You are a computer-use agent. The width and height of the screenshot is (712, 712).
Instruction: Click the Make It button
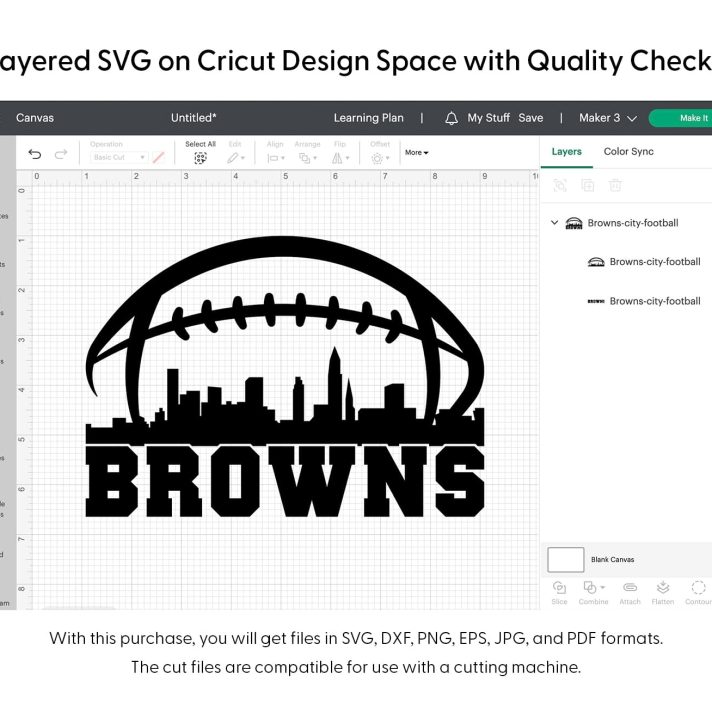click(x=680, y=118)
